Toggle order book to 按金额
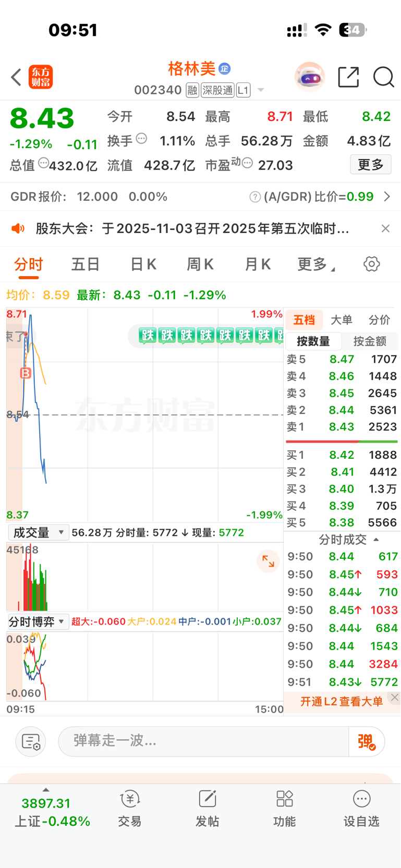Screen dimensions: 401x868 370,341
